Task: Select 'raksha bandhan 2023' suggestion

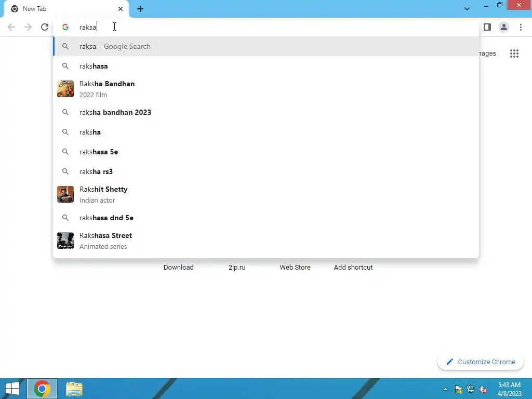Action: click(266, 112)
